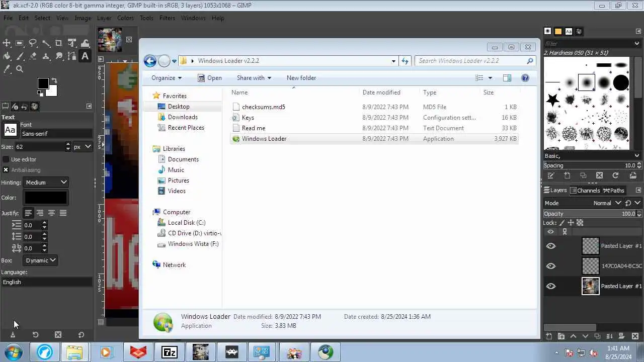Select the Smudge tool
This screenshot has height=362, width=644.
[x=59, y=56]
